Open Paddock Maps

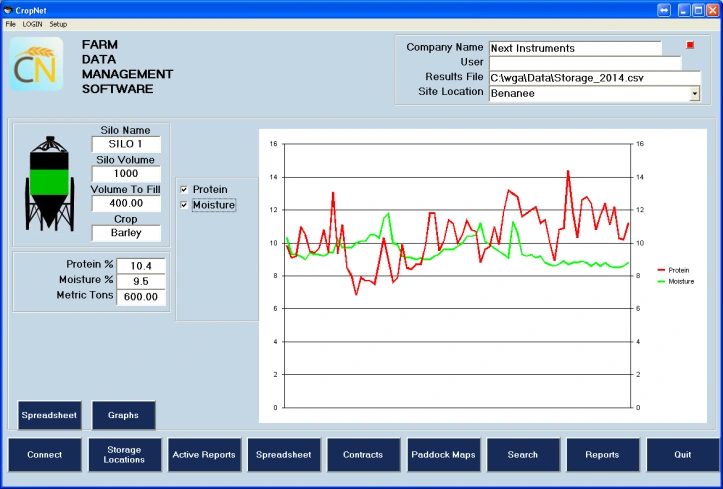click(443, 454)
